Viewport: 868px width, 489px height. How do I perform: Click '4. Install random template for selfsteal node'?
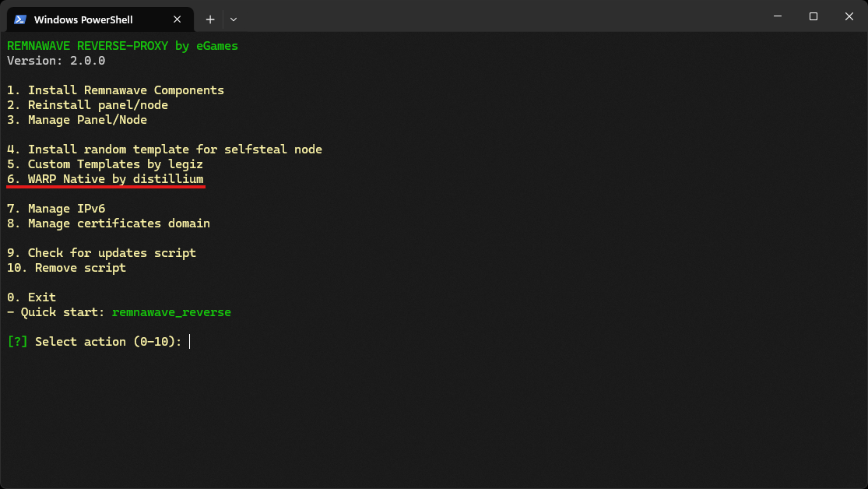164,150
